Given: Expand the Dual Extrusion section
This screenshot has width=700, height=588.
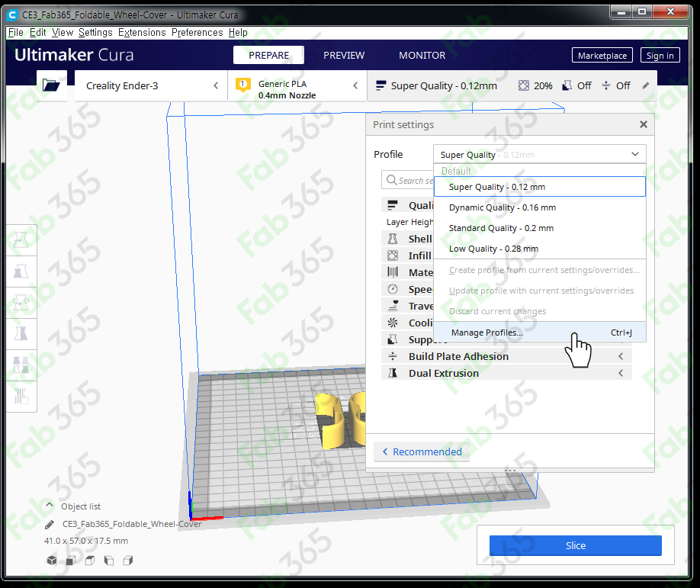Looking at the screenshot, I should (x=506, y=373).
